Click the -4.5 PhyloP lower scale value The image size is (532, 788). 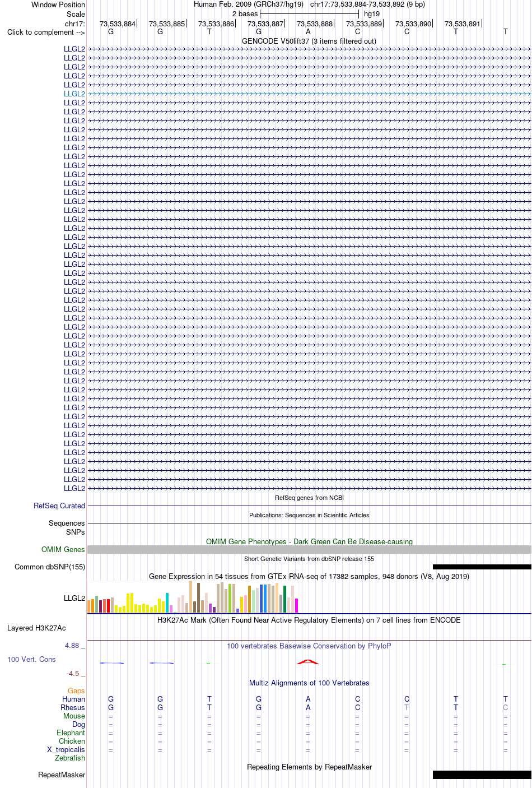(76, 674)
